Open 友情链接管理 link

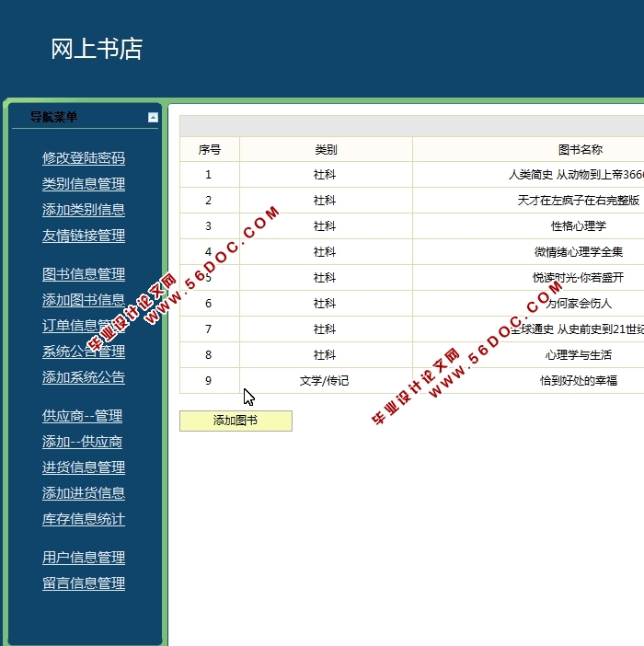click(x=84, y=236)
